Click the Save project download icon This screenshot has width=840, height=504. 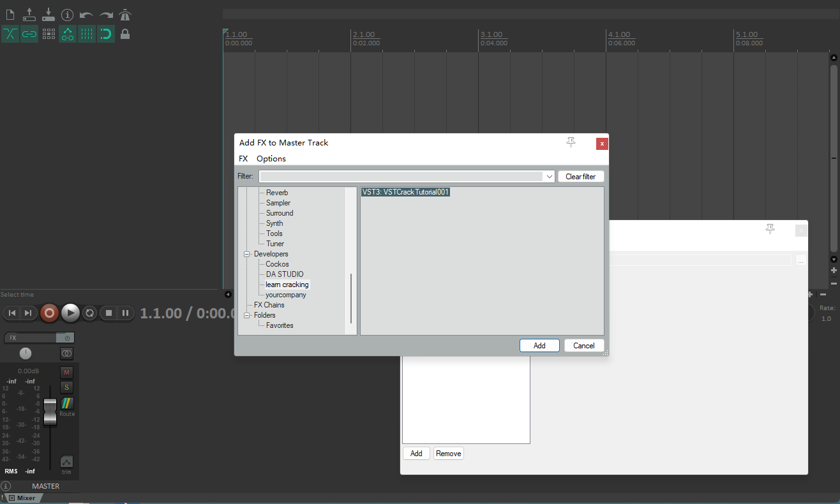pos(48,14)
